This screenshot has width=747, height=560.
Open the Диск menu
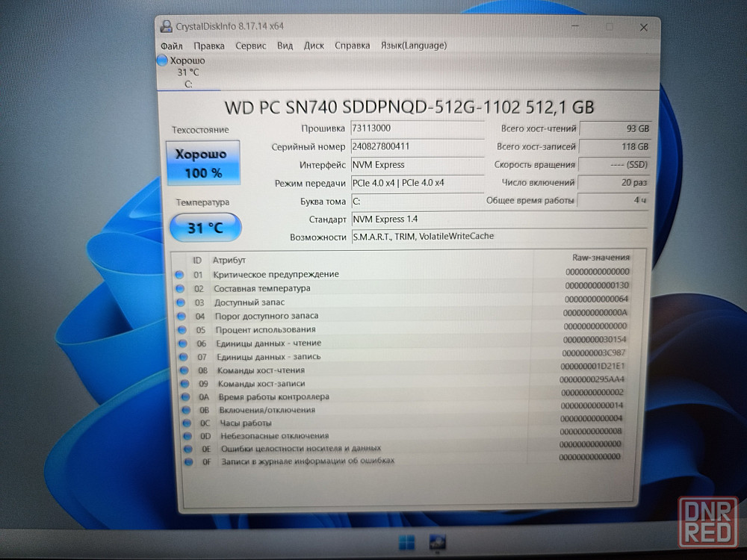(314, 46)
